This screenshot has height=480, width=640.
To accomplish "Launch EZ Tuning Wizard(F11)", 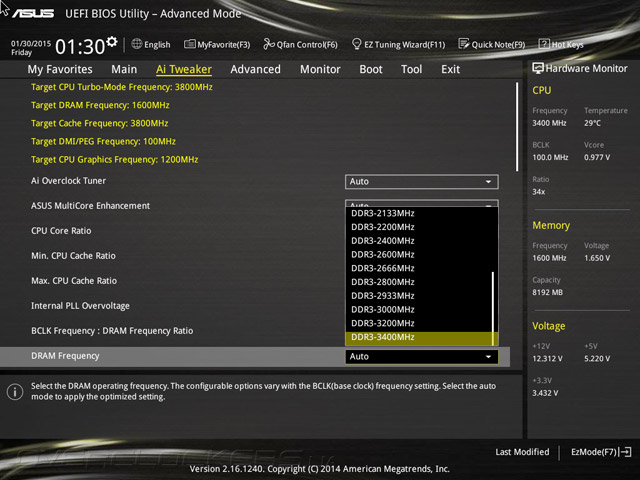I will coord(398,44).
